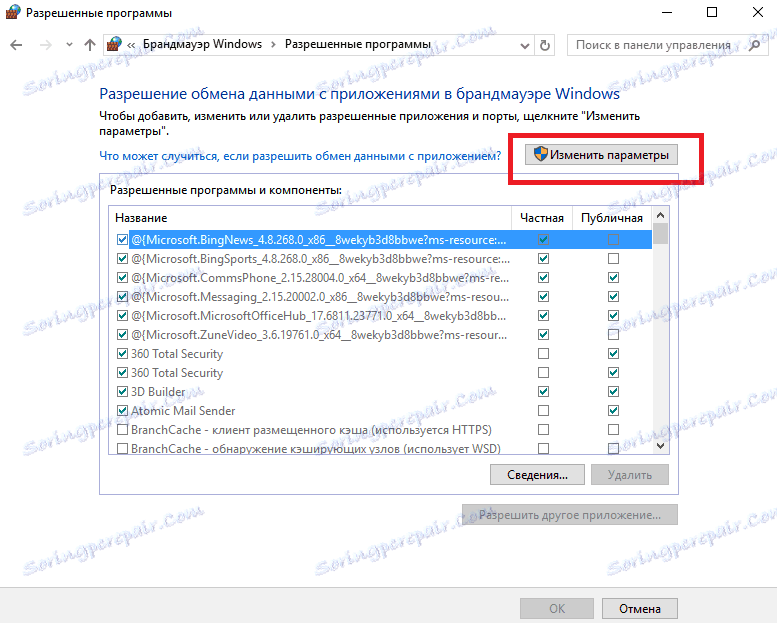
Task: Open recent locations dropdown arrow
Action: click(x=69, y=45)
